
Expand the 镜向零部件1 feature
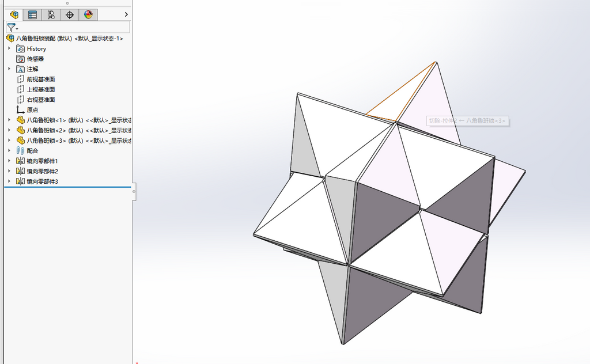click(x=9, y=160)
